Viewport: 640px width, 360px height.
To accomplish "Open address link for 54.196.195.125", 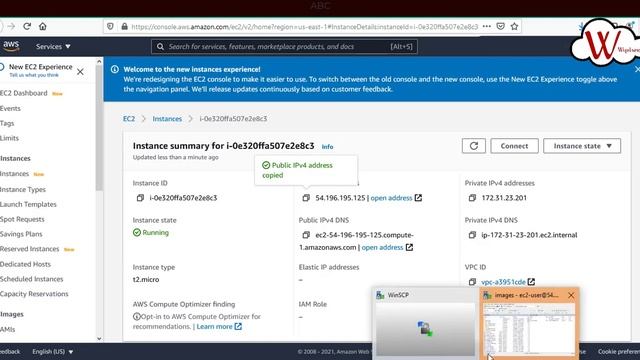I will (391, 198).
